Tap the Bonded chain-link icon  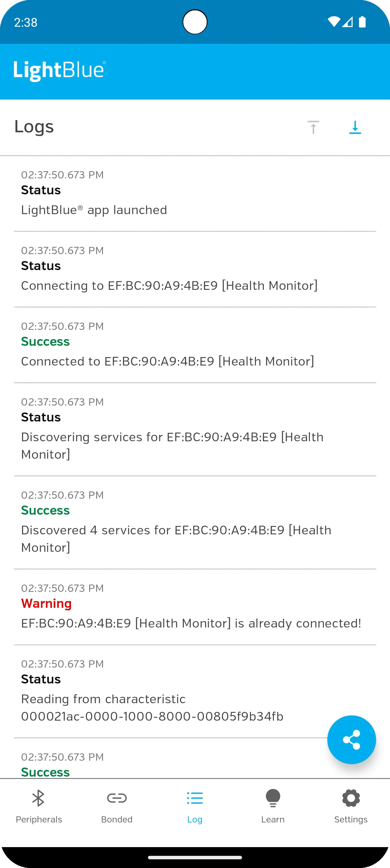(x=117, y=798)
